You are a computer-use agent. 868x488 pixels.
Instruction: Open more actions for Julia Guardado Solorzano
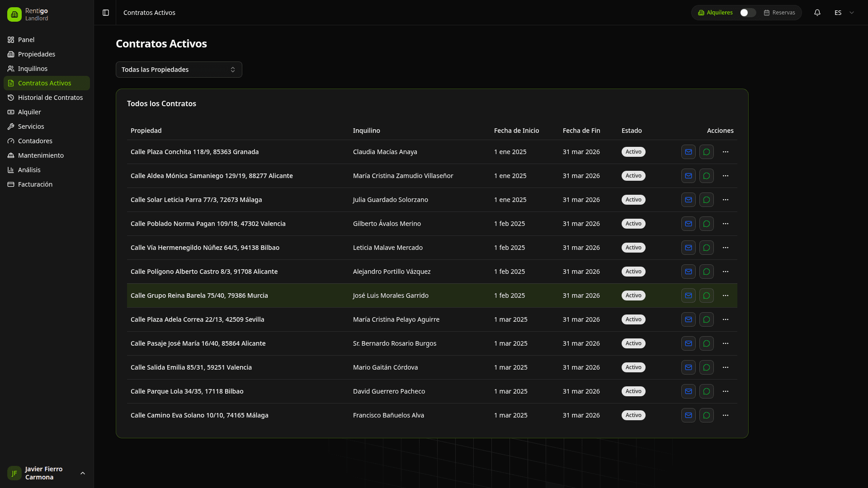click(x=725, y=200)
